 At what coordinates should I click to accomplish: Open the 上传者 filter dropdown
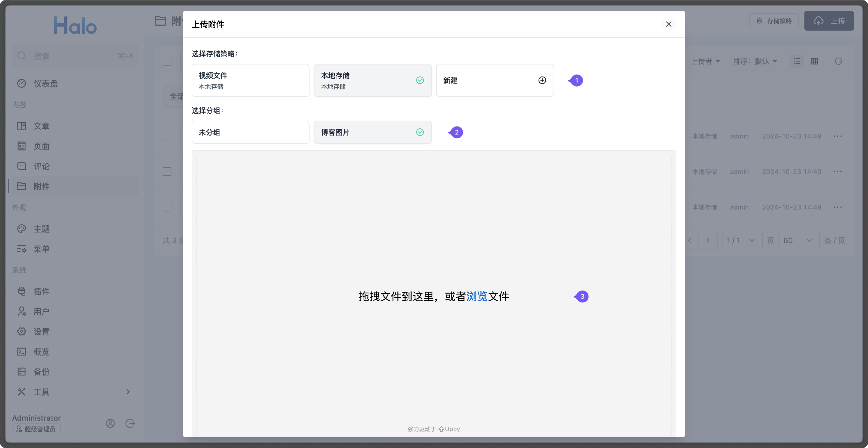point(706,61)
